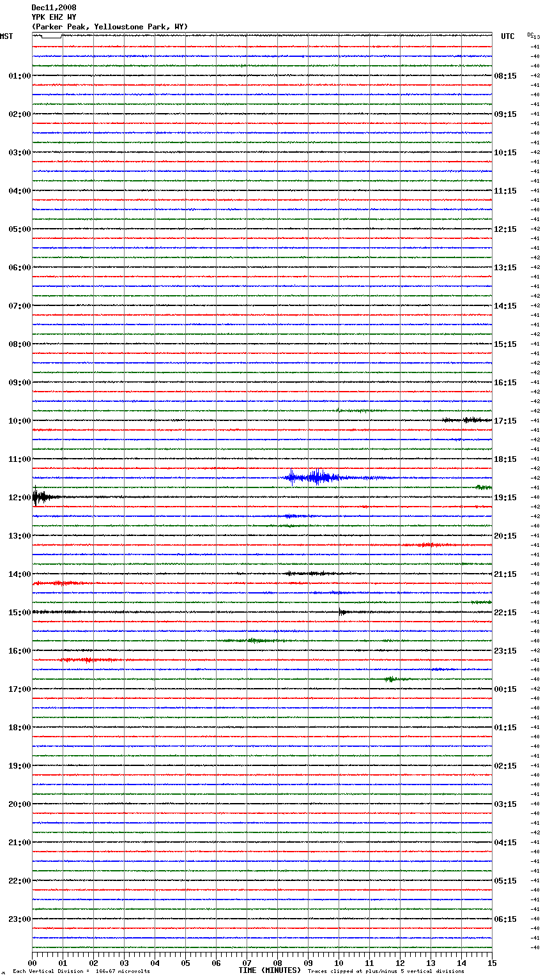Click the "19:15" UTC time label
Image resolution: width=543 pixels, height=980 pixels.
click(505, 498)
